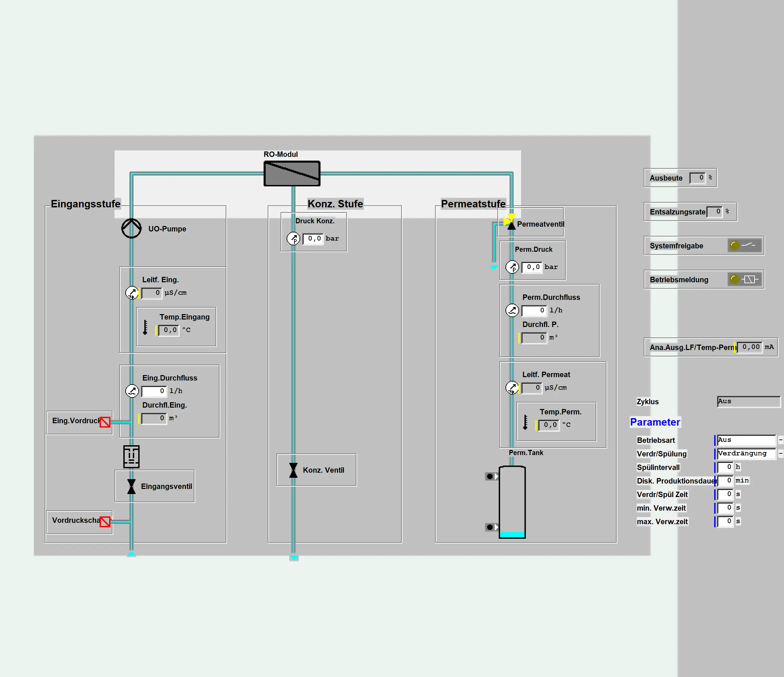Click the Druck Konz. pressure gauge icon
The width and height of the screenshot is (784, 677).
coord(293,239)
